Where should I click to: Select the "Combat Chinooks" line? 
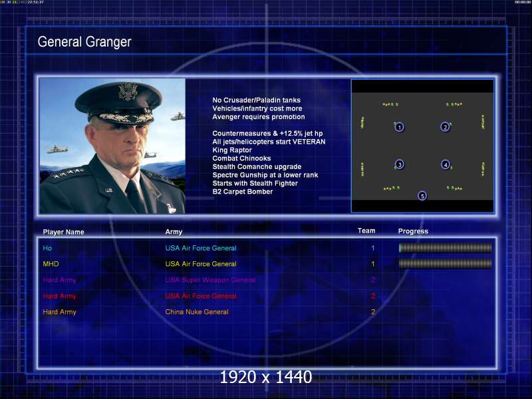click(x=241, y=158)
